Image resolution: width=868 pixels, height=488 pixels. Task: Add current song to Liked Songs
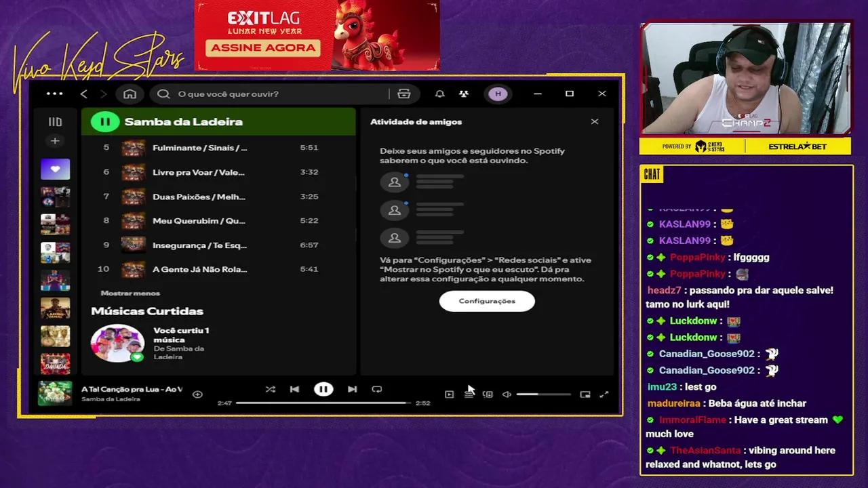tap(197, 394)
